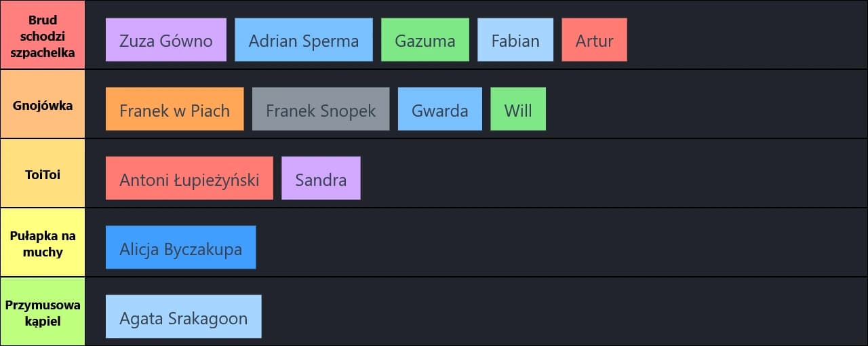Select the Gnojówka tier label
The width and height of the screenshot is (868, 346).
(43, 104)
